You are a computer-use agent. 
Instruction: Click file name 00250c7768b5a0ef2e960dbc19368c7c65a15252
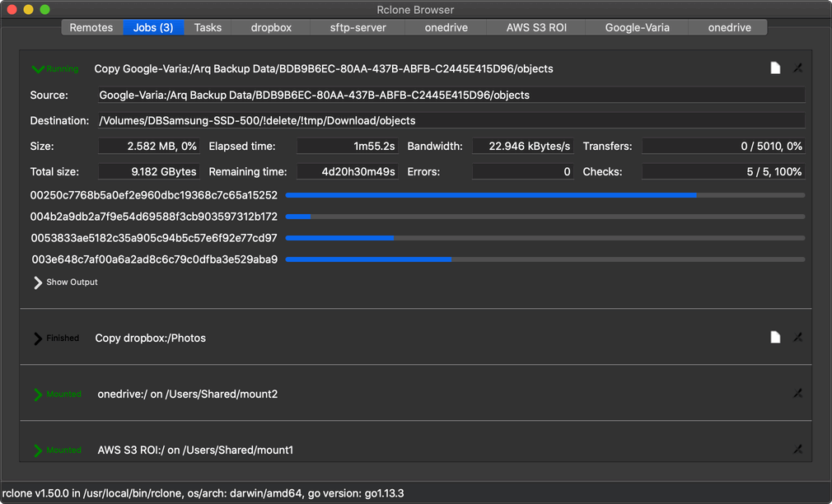click(154, 195)
